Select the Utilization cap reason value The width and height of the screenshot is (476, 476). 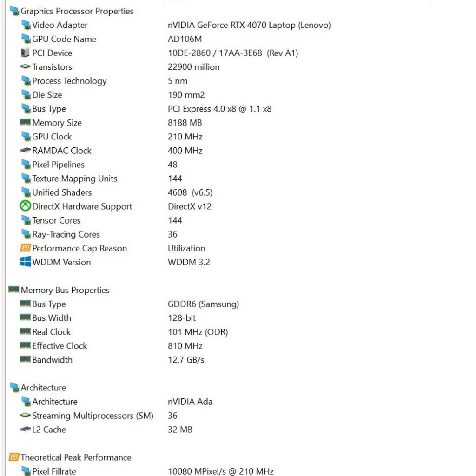click(186, 248)
